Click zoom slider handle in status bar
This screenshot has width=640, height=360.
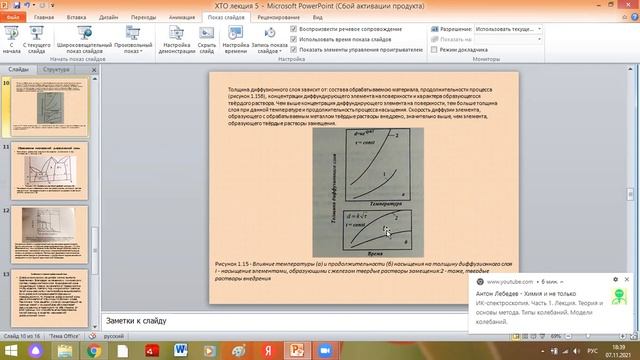pyautogui.click(x=588, y=336)
